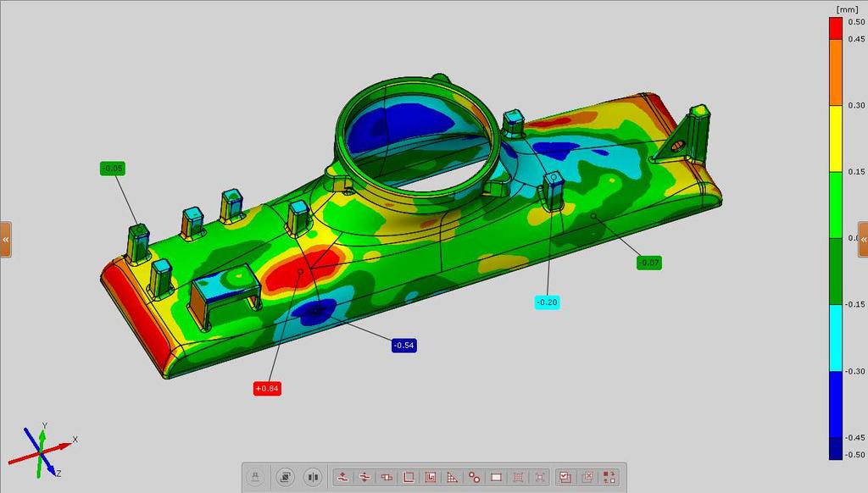
Task: Click the -0.54 measurement point on the part
Action: pyautogui.click(x=316, y=312)
